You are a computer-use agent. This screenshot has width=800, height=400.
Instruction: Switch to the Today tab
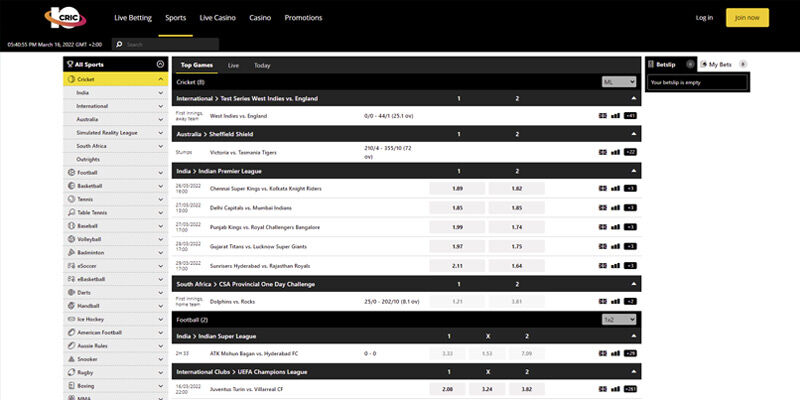(x=262, y=65)
